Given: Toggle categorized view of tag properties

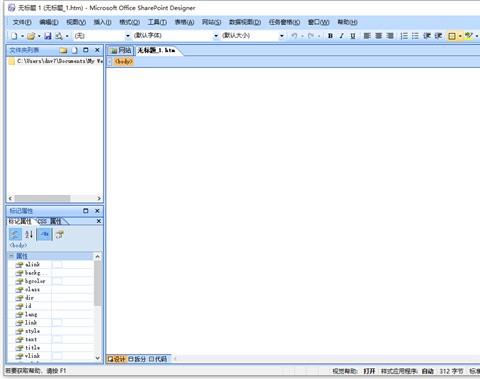Looking at the screenshot, I should [15, 234].
